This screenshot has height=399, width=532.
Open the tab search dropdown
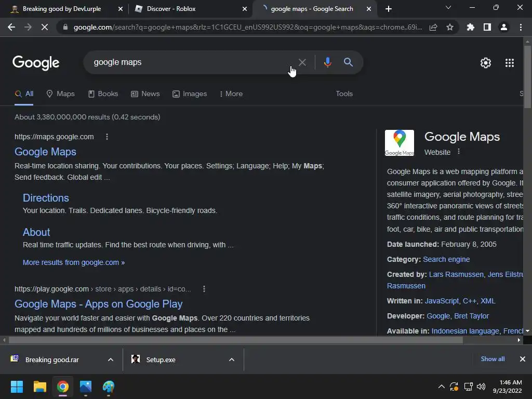point(448,7)
